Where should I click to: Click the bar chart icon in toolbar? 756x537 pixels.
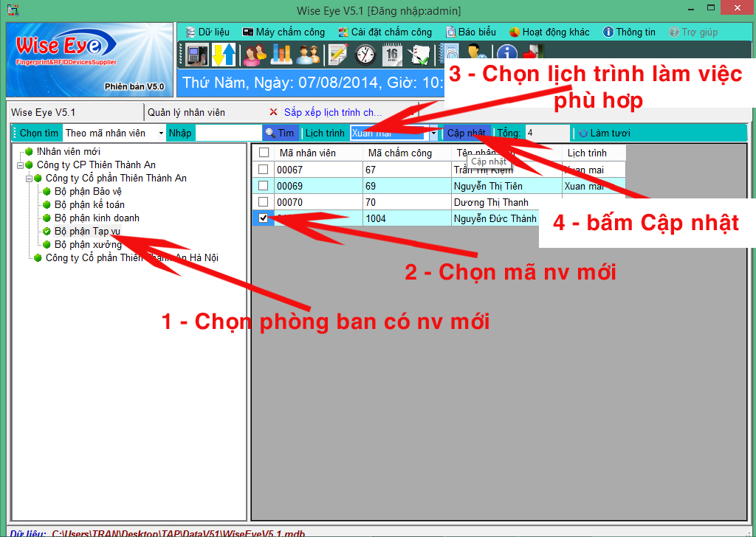pyautogui.click(x=281, y=55)
